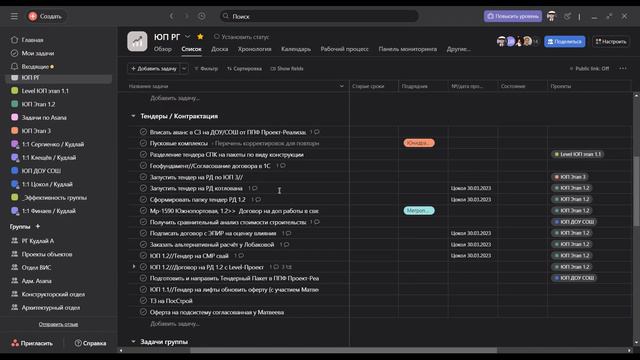Open group РГ Кудлай А
640x360 pixels.
coord(38,241)
